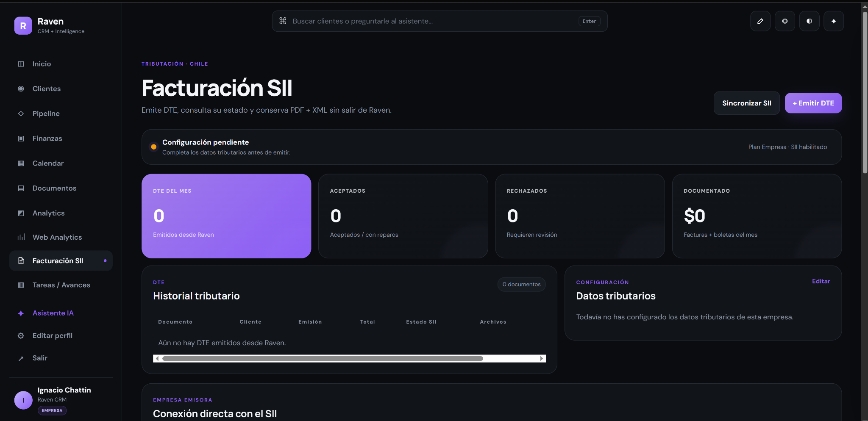This screenshot has height=421, width=868.
Task: Click the Pipeline diamond icon
Action: pyautogui.click(x=21, y=114)
